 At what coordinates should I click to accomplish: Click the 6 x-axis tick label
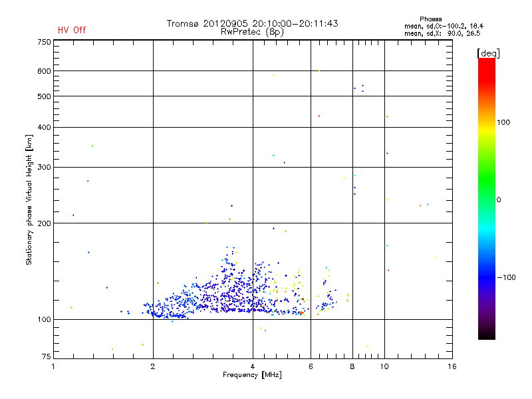point(311,366)
